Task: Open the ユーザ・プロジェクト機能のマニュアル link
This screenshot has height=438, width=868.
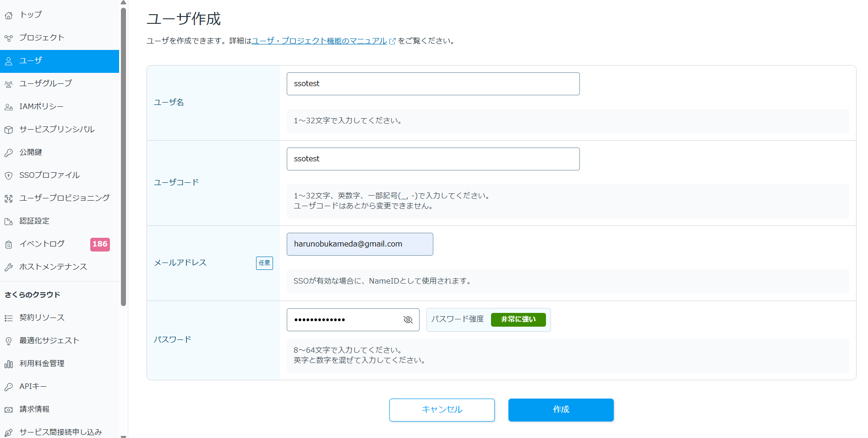Action: 319,41
